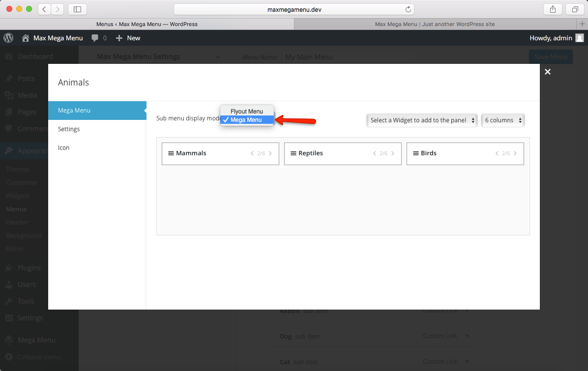Image resolution: width=588 pixels, height=371 pixels.
Task: Visit site via home icon
Action: pos(26,38)
